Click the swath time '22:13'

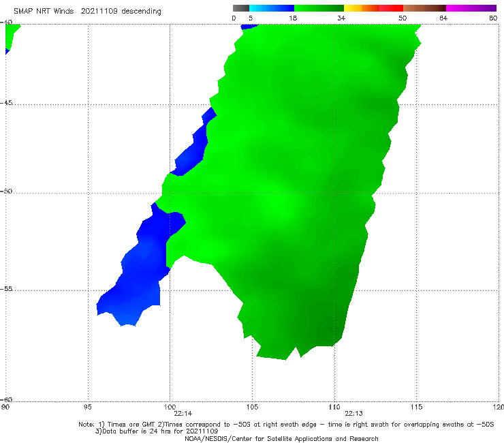pos(354,414)
